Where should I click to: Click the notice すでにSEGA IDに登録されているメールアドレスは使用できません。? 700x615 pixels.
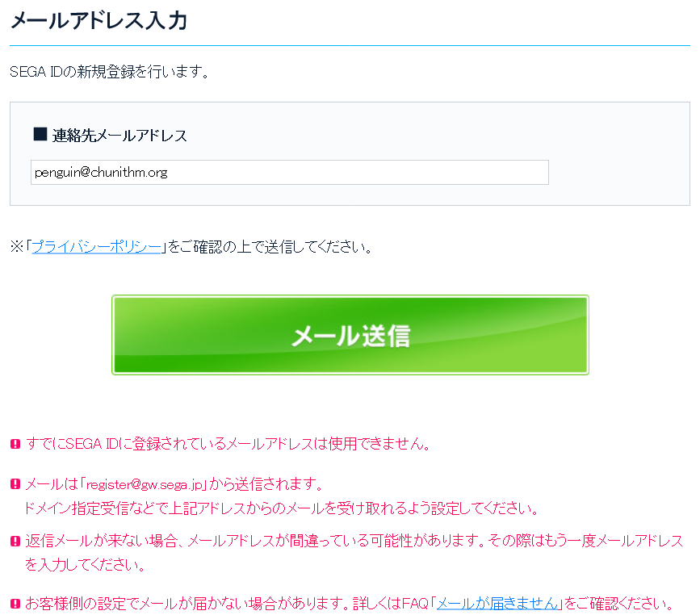(228, 444)
